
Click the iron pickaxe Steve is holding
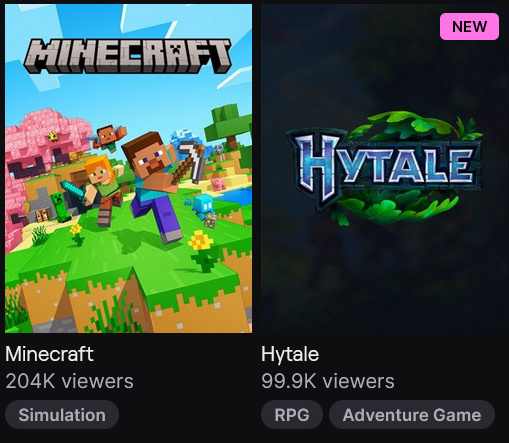click(x=190, y=162)
